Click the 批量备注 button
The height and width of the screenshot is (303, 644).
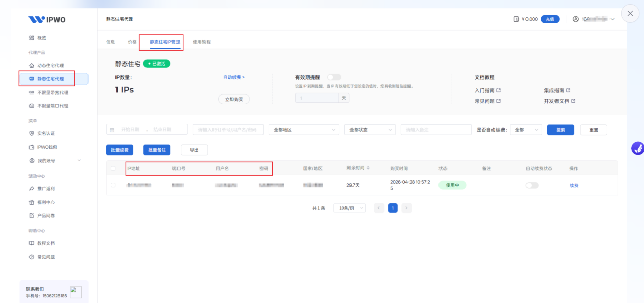(x=157, y=150)
